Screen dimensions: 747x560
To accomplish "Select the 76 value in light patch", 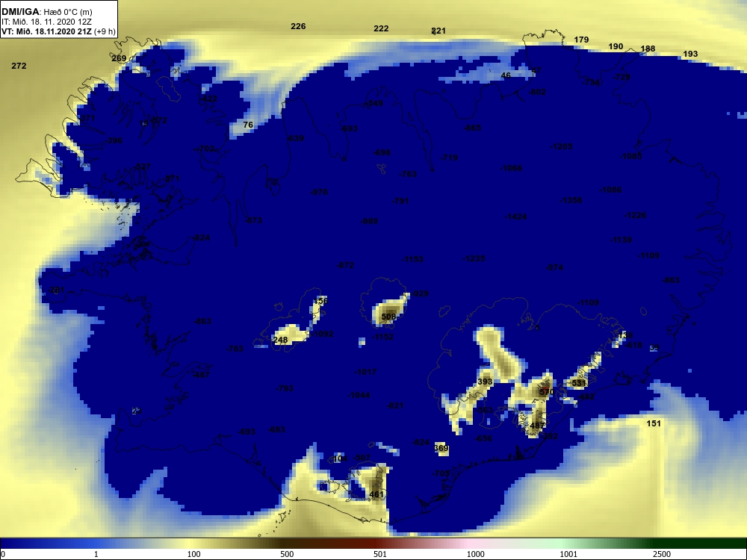I will (248, 125).
